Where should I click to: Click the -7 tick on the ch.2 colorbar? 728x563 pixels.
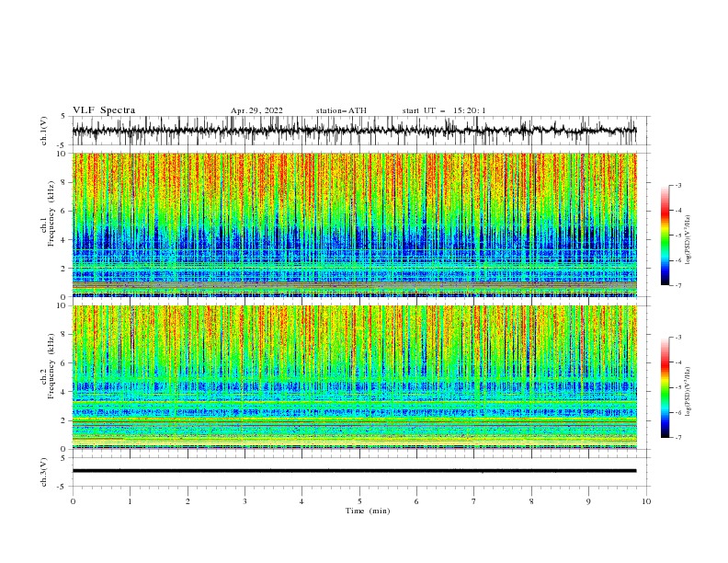pos(677,438)
